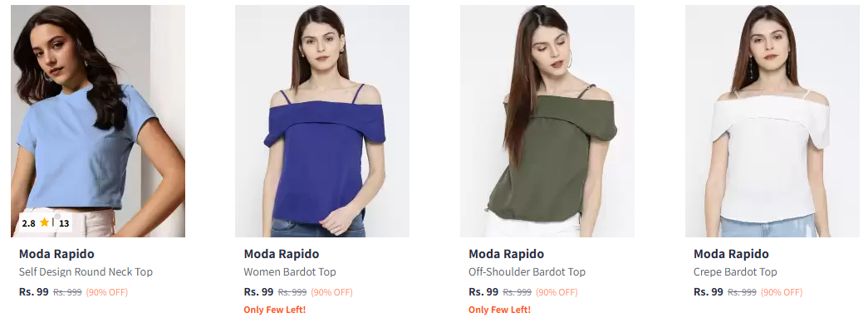Screen dimensions: 868x332
Task: Click the star rating badge on blue top
Action: (x=46, y=223)
